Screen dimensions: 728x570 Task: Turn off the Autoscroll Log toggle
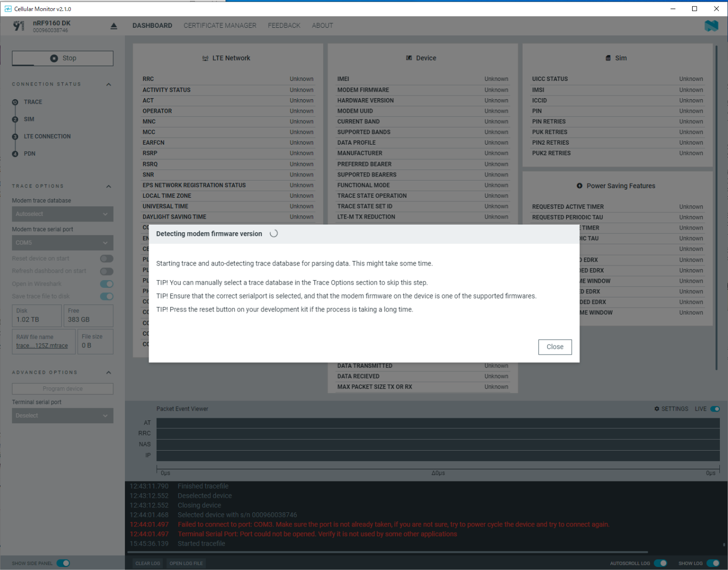[660, 563]
